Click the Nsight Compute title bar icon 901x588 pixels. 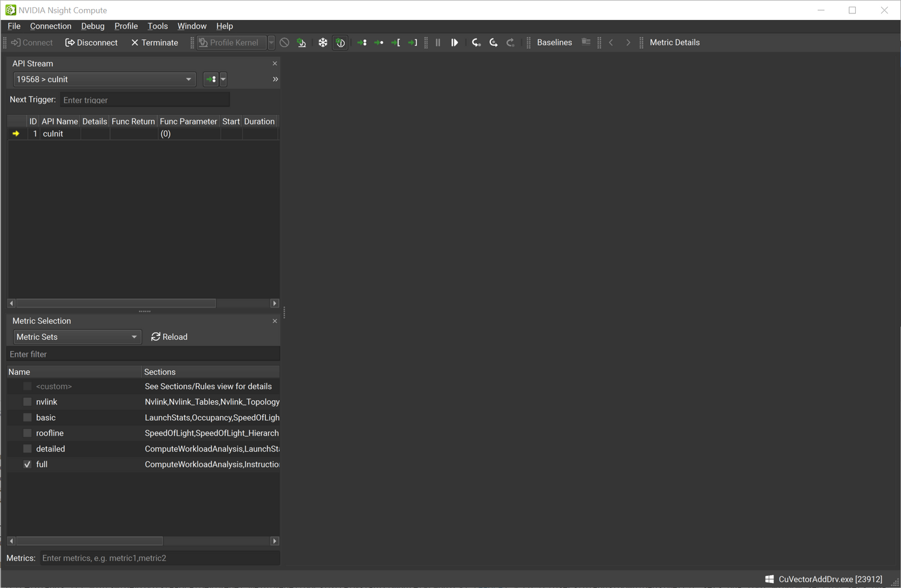[11, 10]
